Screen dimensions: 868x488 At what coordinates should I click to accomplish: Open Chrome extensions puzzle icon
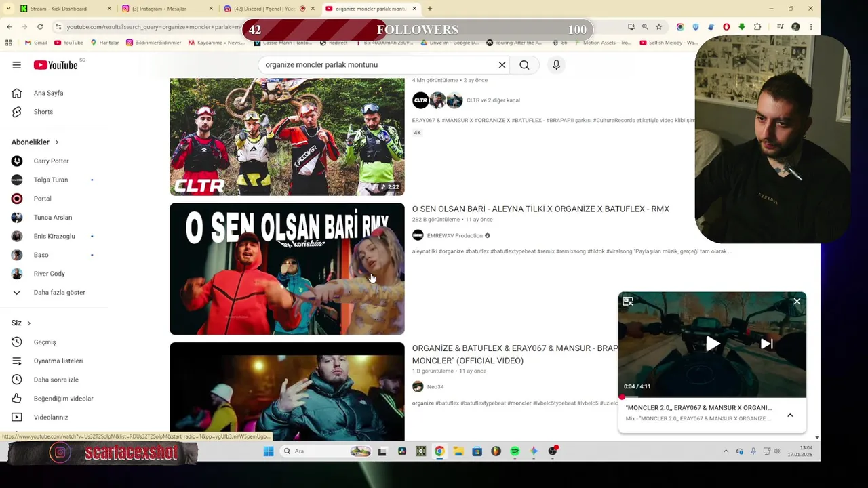point(757,27)
